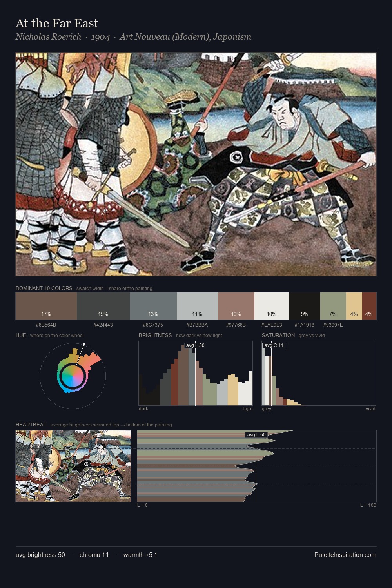This screenshot has width=392, height=588.
Task: Click the saturation histogram chart
Action: (319, 373)
